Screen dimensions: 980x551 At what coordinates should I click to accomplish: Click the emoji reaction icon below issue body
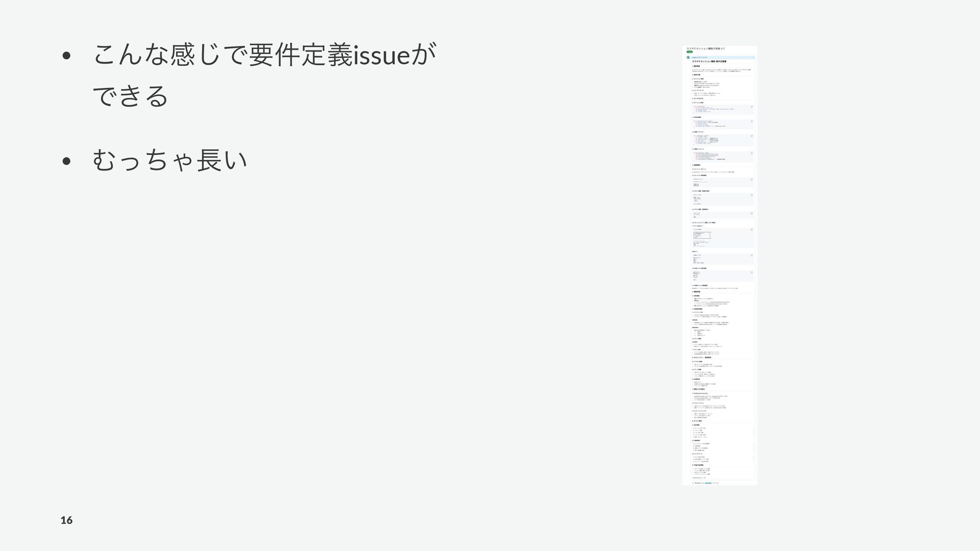[x=704, y=478]
